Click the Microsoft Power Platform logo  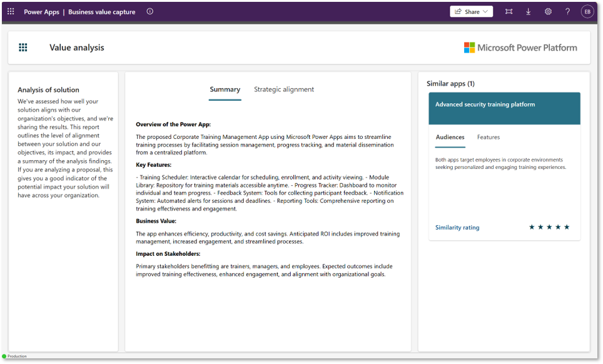[x=520, y=48]
